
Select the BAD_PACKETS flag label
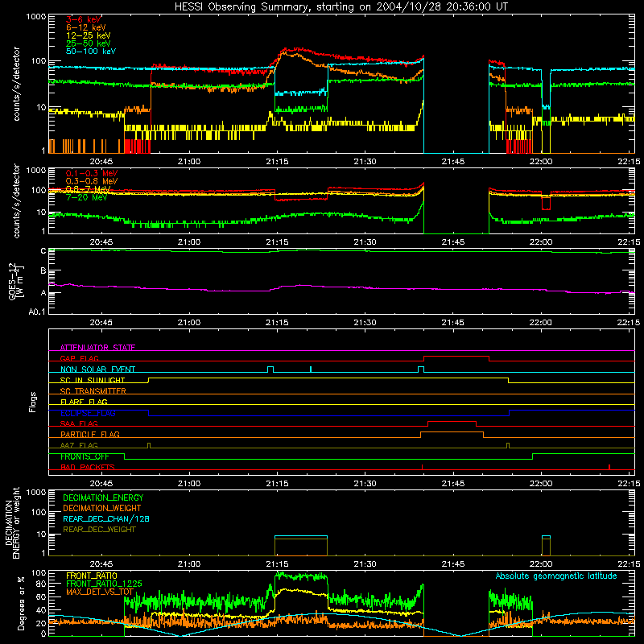coord(88,467)
